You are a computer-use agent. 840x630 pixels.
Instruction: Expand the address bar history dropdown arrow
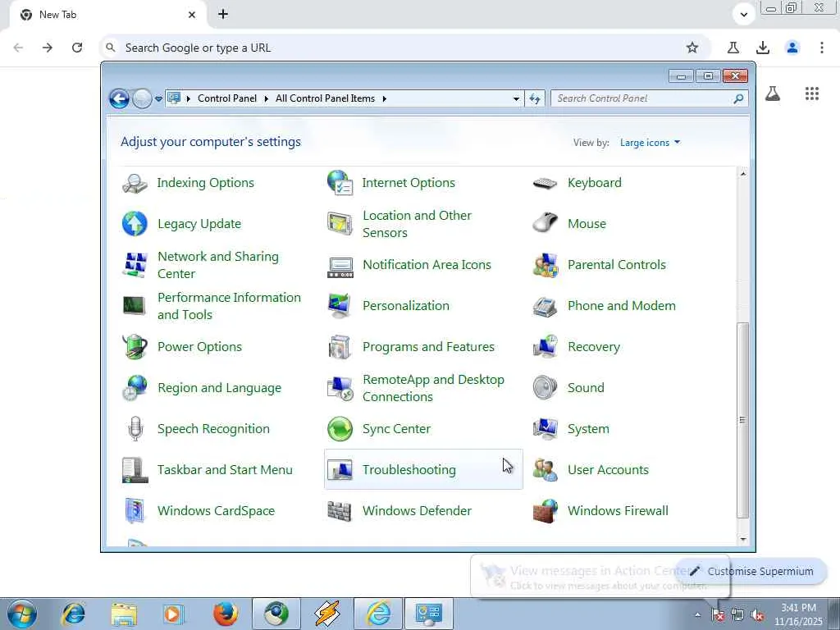516,98
